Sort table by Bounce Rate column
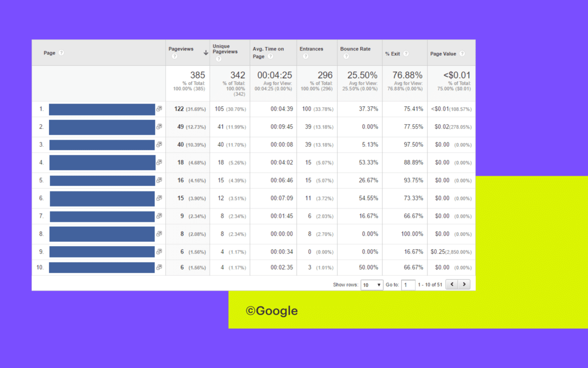 [355, 49]
